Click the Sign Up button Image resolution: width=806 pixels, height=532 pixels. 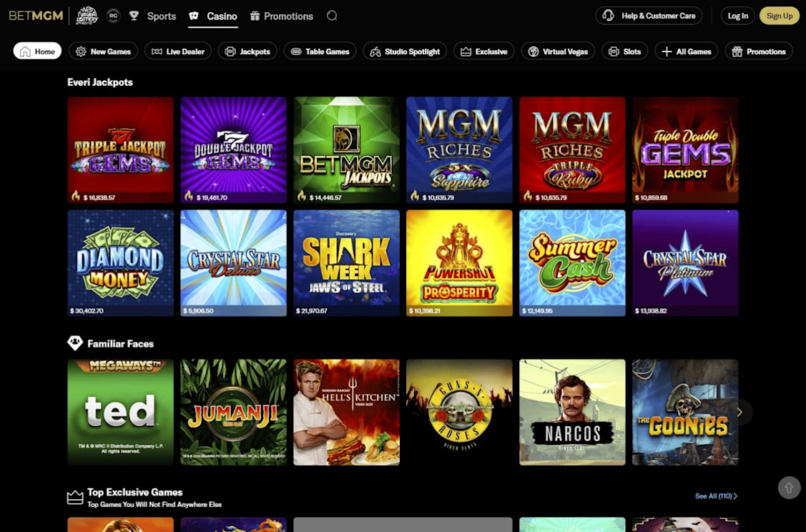(780, 16)
